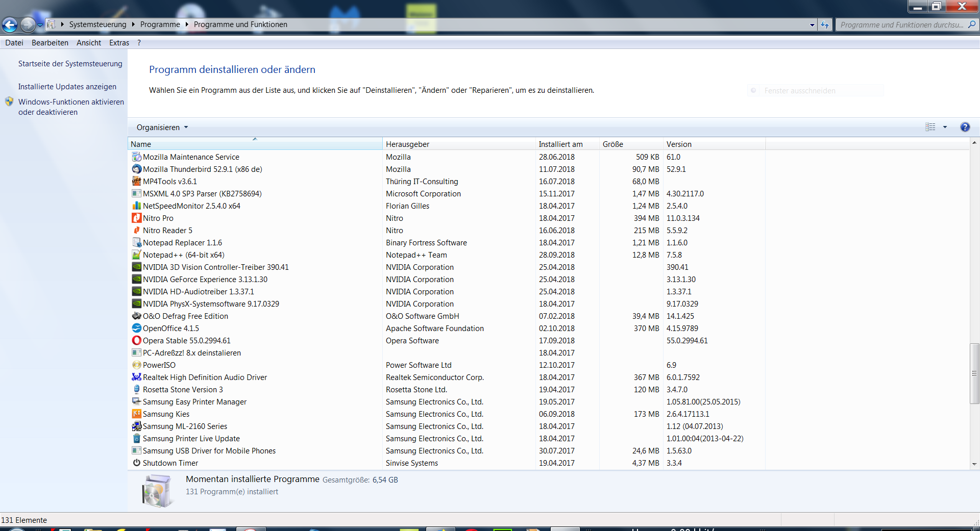The height and width of the screenshot is (531, 980).
Task: Click the installed programs summary icon
Action: pos(157,490)
